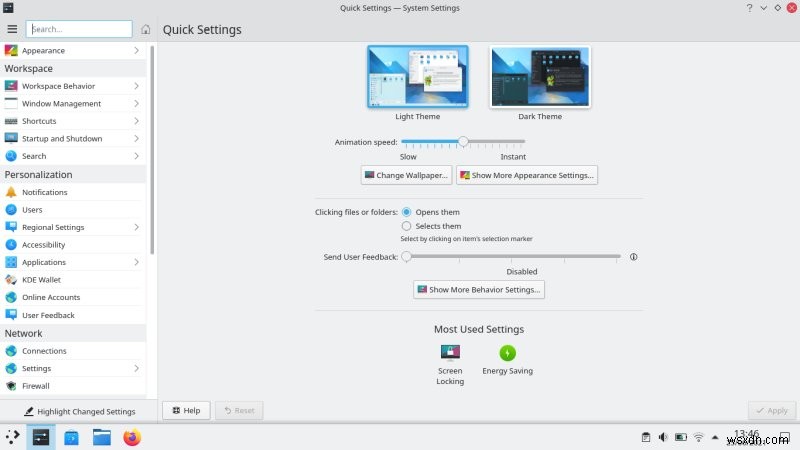Expand the Appearance category arrow
The image size is (800, 450).
(x=136, y=51)
